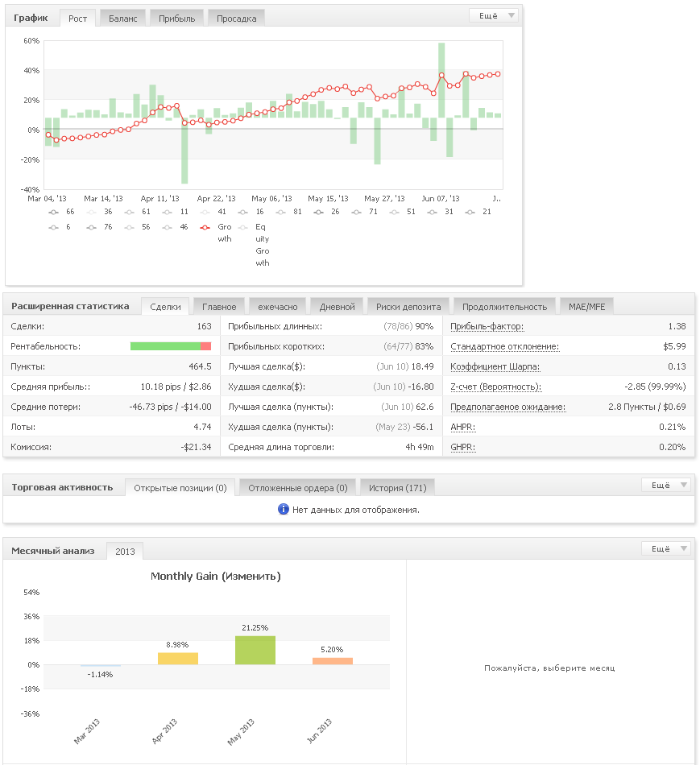Open the Риски депозита tab
Image resolution: width=700 pixels, height=765 pixels.
coord(408,307)
